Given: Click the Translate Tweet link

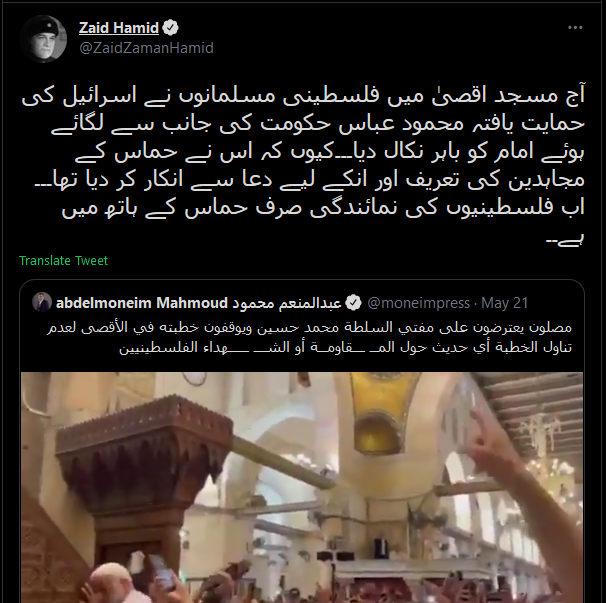Looking at the screenshot, I should (63, 261).
